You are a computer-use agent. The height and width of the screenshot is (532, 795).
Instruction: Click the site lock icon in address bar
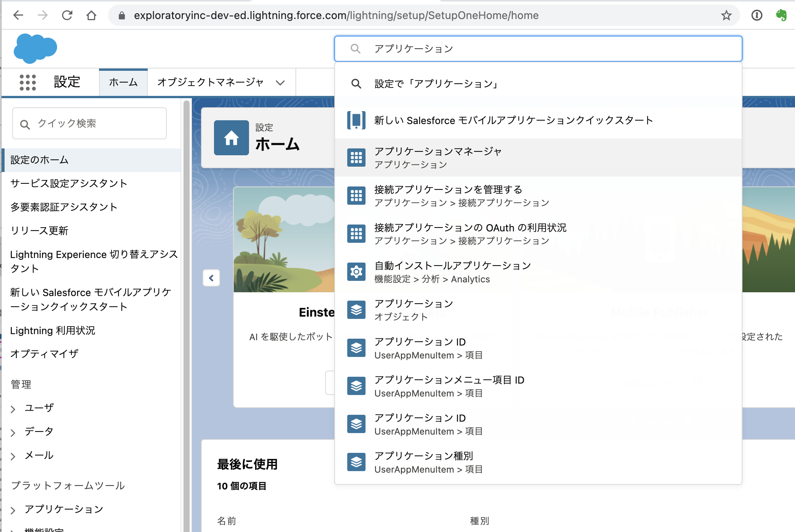pyautogui.click(x=121, y=15)
